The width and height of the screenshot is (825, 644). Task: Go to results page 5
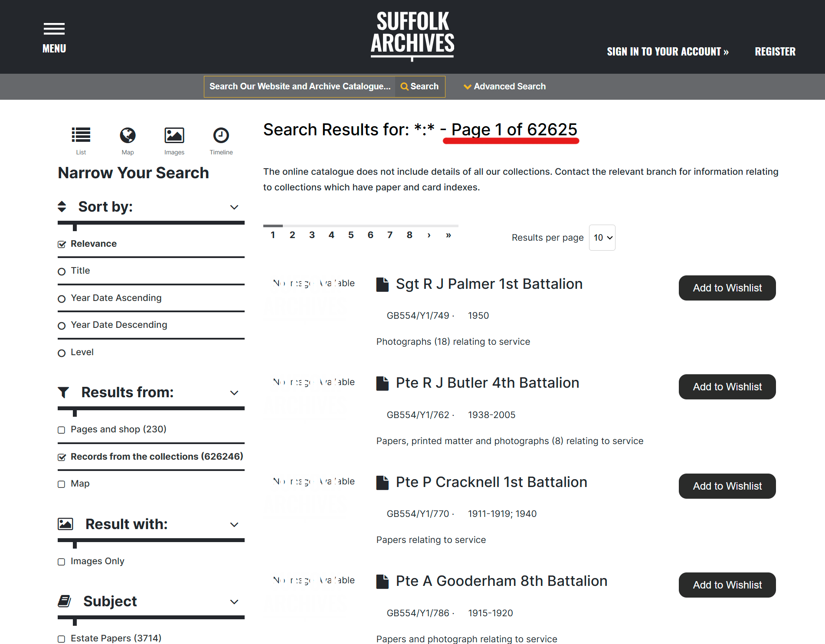click(x=351, y=235)
